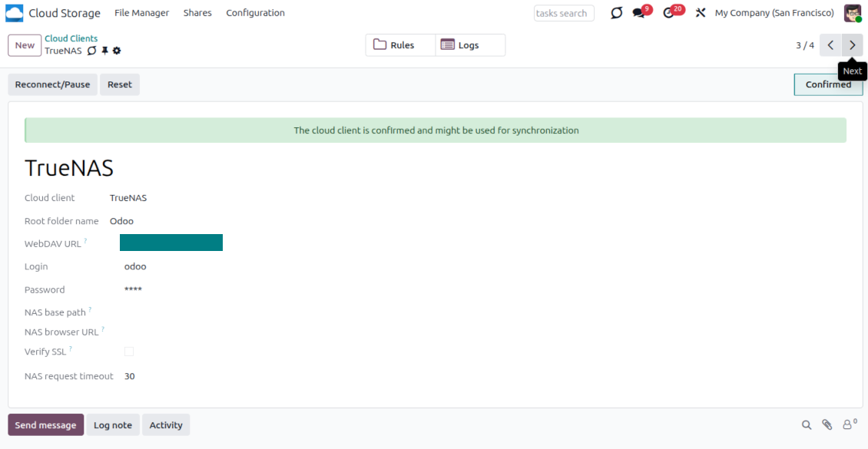Toggle the Verify SSL checkbox
This screenshot has height=449, width=868.
pos(129,352)
